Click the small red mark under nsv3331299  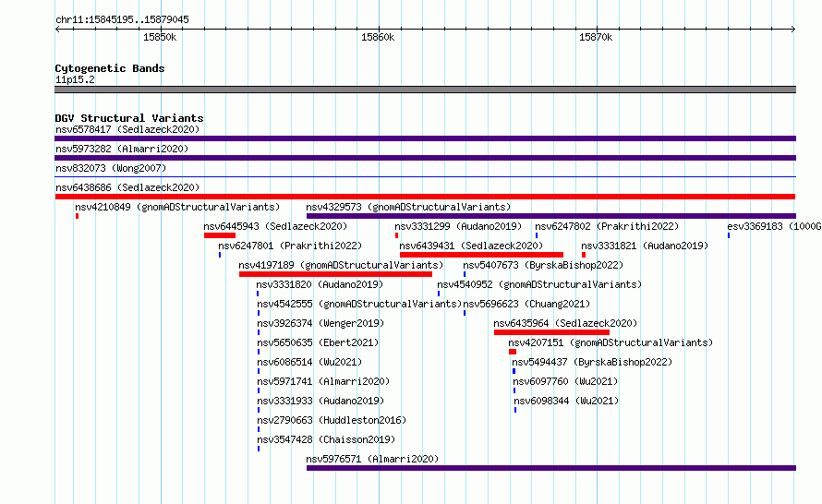397,235
